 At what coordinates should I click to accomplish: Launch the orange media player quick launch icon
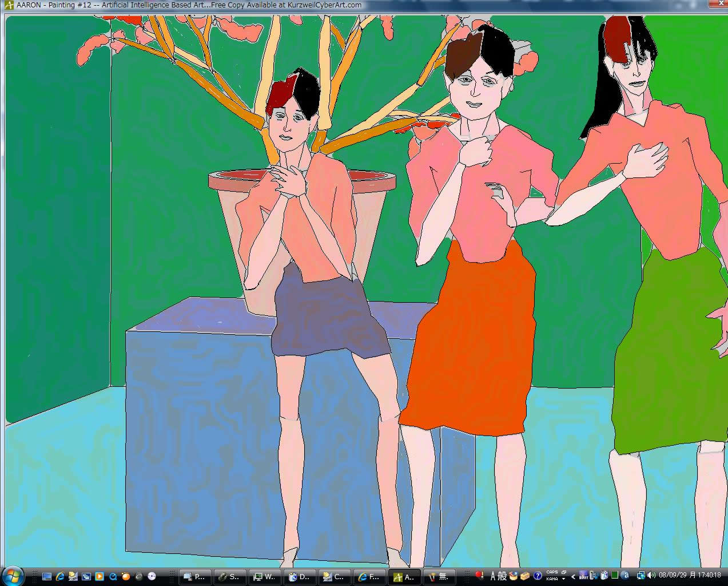(99, 576)
